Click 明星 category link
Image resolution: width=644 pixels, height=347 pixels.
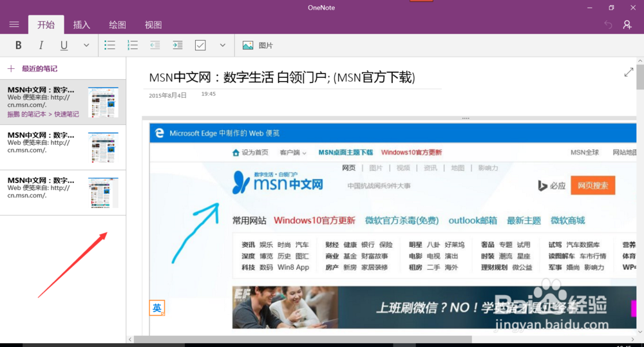click(x=415, y=245)
